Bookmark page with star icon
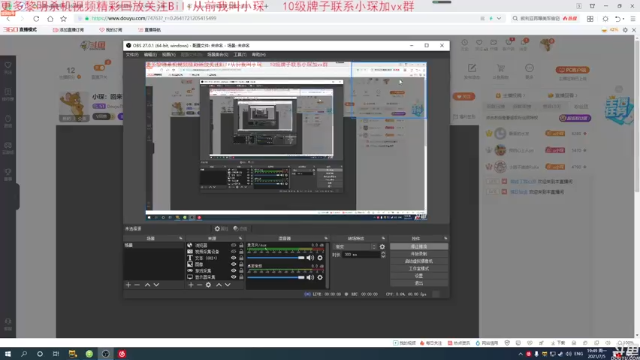This screenshot has height=360, width=640. [x=64, y=19]
